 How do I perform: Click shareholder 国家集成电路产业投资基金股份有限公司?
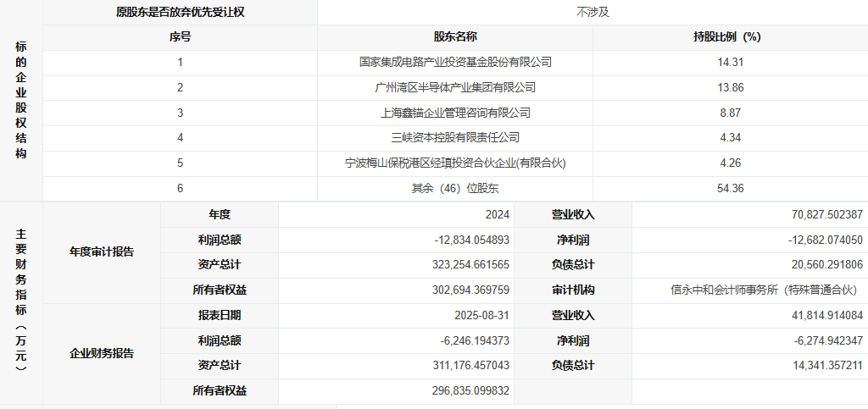click(x=455, y=62)
